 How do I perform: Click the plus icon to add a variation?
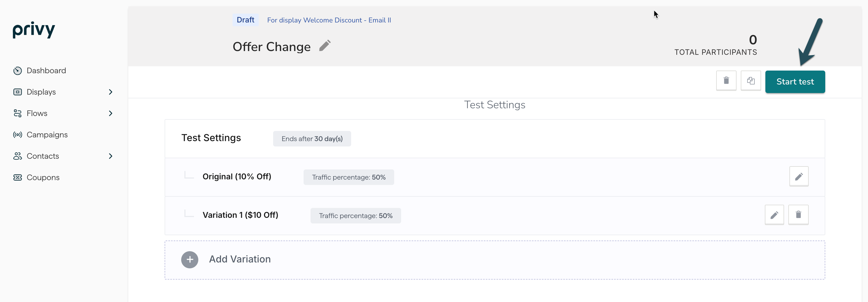point(189,260)
